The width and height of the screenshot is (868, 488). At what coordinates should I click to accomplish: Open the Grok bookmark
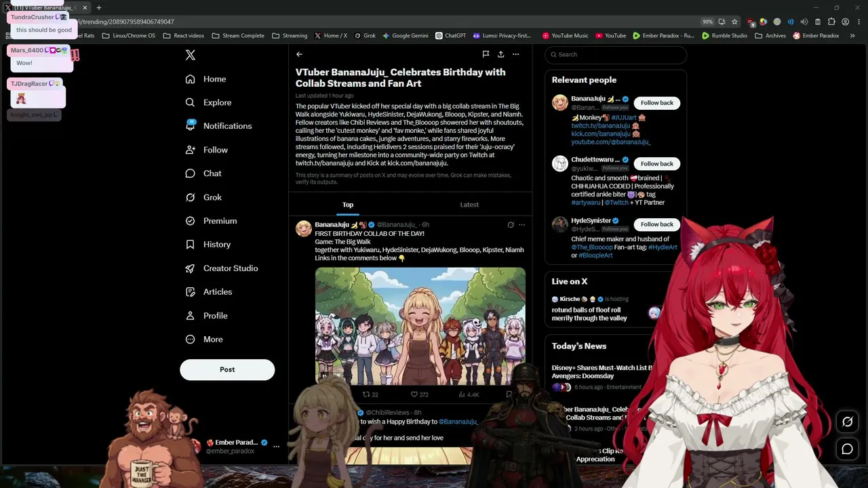pyautogui.click(x=365, y=35)
